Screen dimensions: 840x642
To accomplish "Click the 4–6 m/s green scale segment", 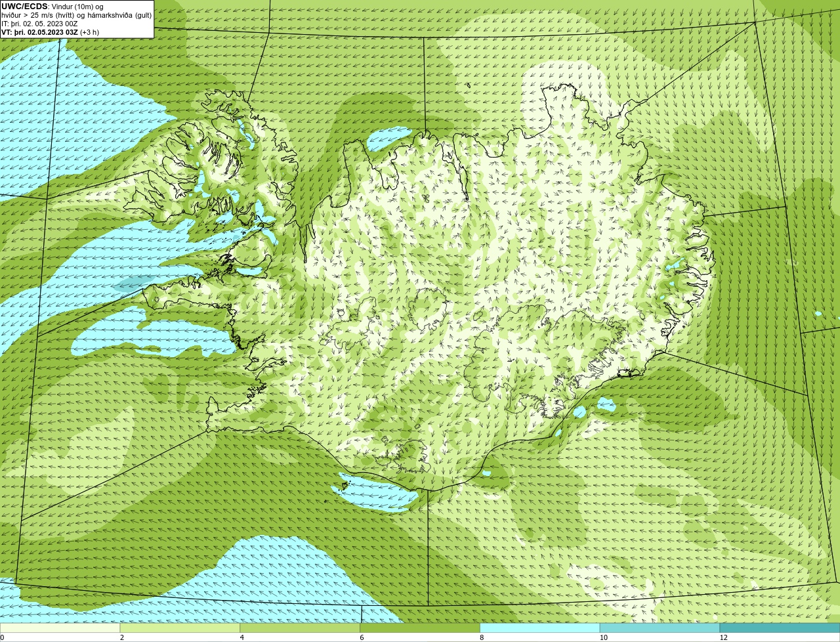I will pyautogui.click(x=301, y=628).
